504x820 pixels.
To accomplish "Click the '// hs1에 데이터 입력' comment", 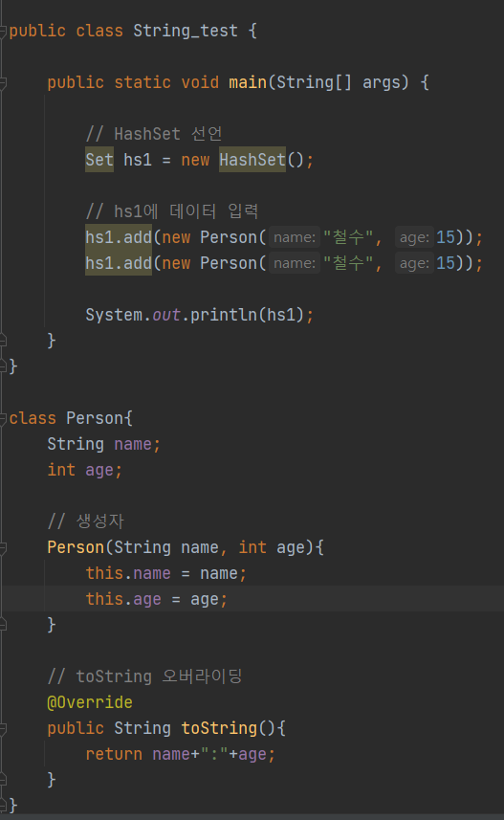I will pos(172,211).
